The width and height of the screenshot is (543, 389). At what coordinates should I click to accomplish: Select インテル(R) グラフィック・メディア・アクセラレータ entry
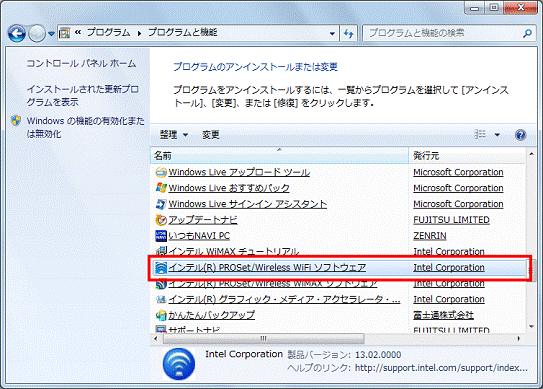click(284, 299)
